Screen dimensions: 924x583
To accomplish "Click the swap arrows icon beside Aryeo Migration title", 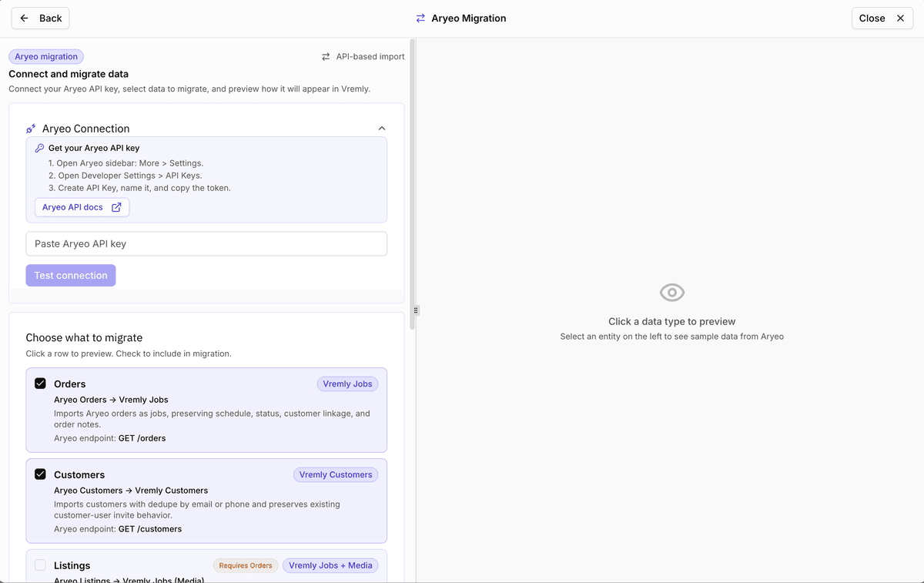I will coord(420,18).
